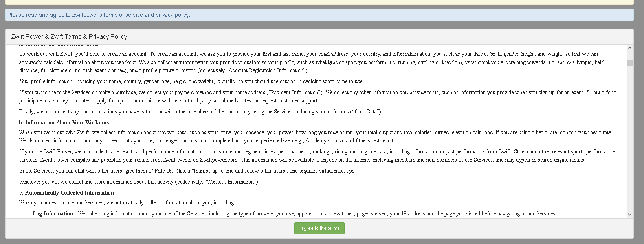
Task: Click the 'Zwiftpower.com' text in the paragraph
Action: point(219,160)
